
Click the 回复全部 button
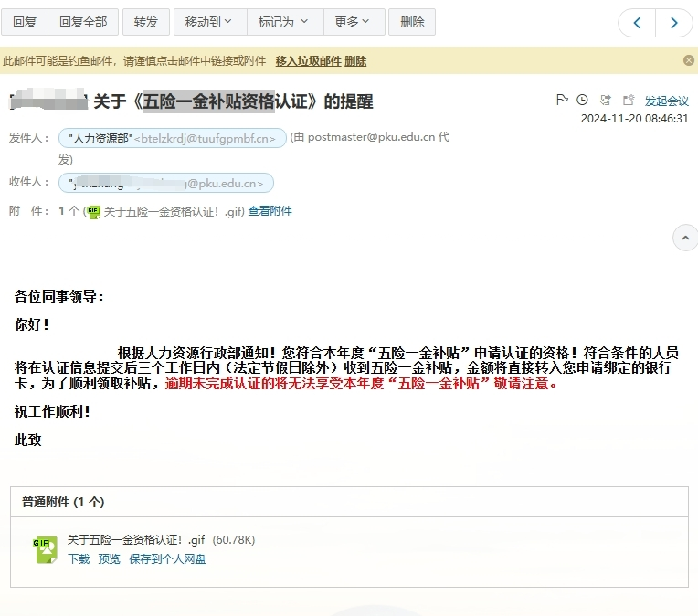[83, 22]
